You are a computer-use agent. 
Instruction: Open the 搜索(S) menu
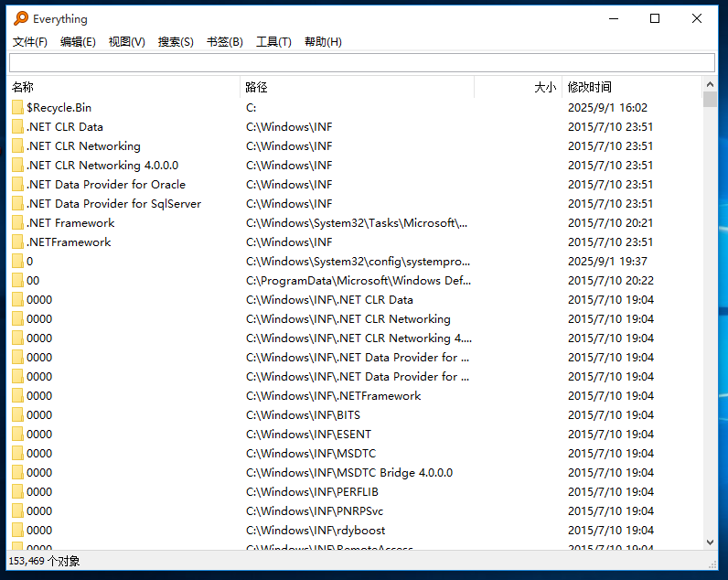pos(176,42)
